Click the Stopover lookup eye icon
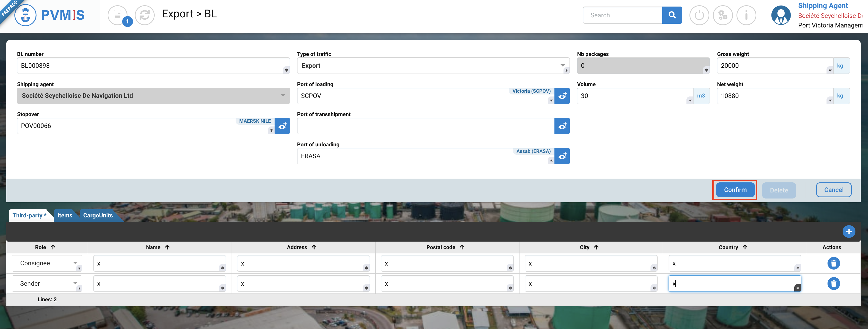 click(x=282, y=126)
